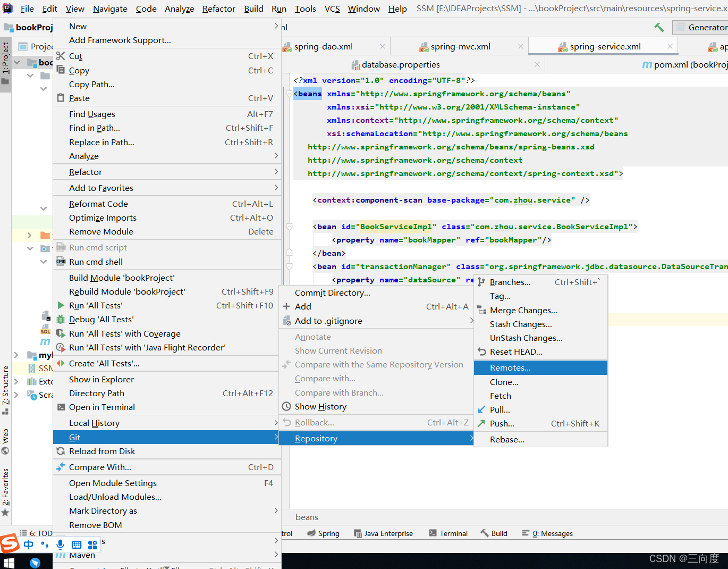The width and height of the screenshot is (728, 569).
Task: Open the Build tool window button
Action: click(x=494, y=533)
